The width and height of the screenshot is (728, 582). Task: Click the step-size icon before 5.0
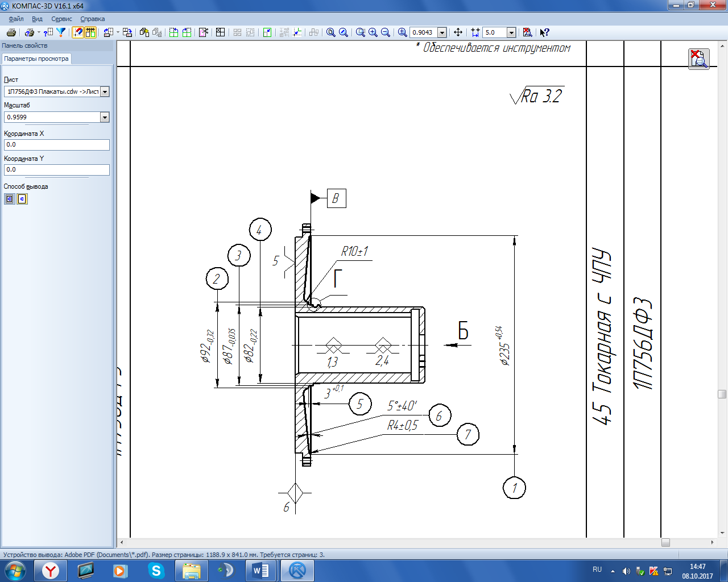tap(475, 32)
